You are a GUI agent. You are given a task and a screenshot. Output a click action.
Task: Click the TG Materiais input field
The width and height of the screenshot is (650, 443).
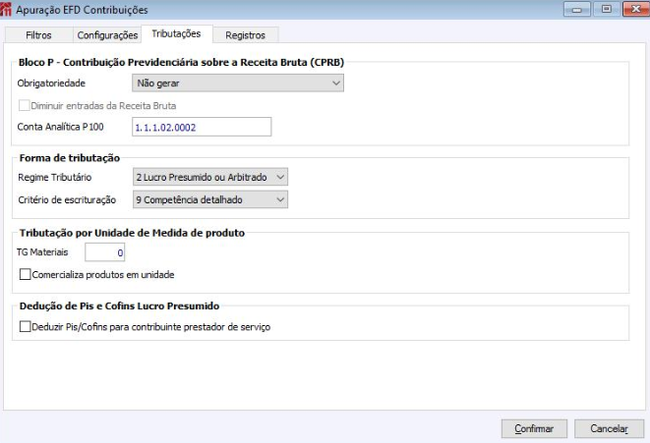click(x=105, y=252)
